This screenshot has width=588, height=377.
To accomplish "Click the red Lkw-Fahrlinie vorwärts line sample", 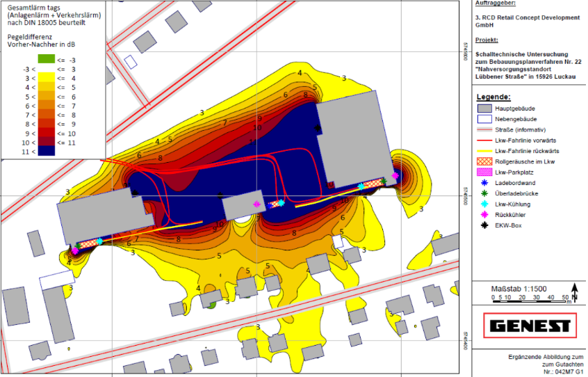I will tap(483, 140).
